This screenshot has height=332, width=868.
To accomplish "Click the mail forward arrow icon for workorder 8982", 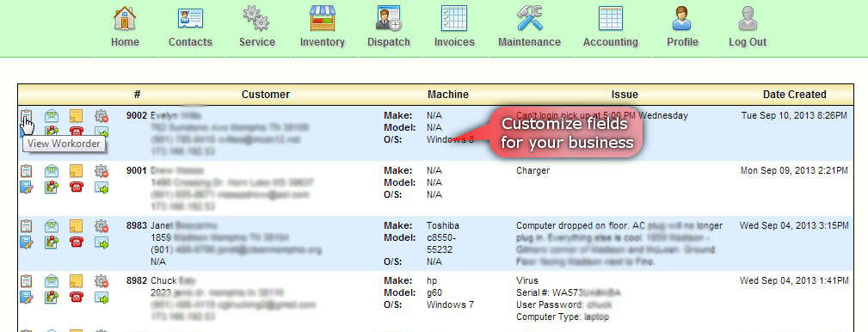I will 102,297.
